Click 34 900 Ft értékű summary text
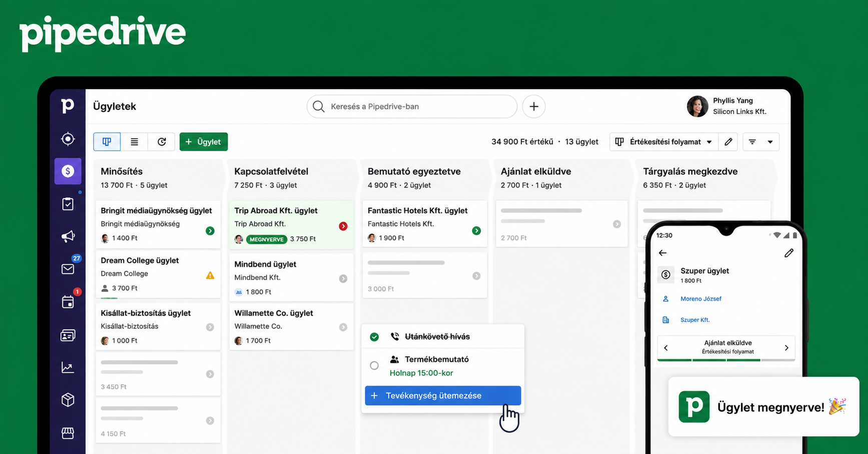This screenshot has height=454, width=868. coord(522,142)
